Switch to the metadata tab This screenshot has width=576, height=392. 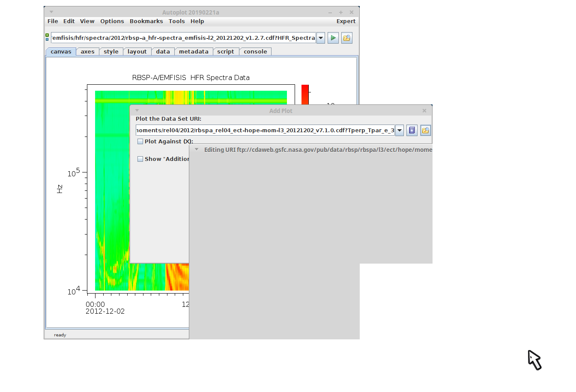point(194,52)
